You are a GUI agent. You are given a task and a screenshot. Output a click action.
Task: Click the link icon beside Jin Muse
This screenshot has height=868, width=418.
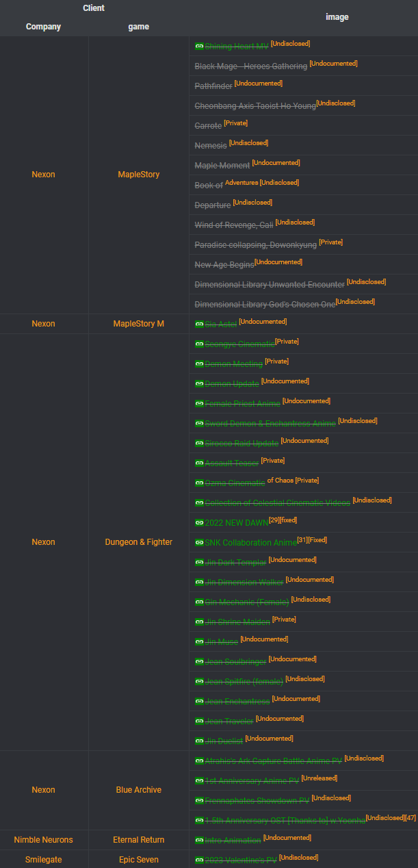(199, 642)
